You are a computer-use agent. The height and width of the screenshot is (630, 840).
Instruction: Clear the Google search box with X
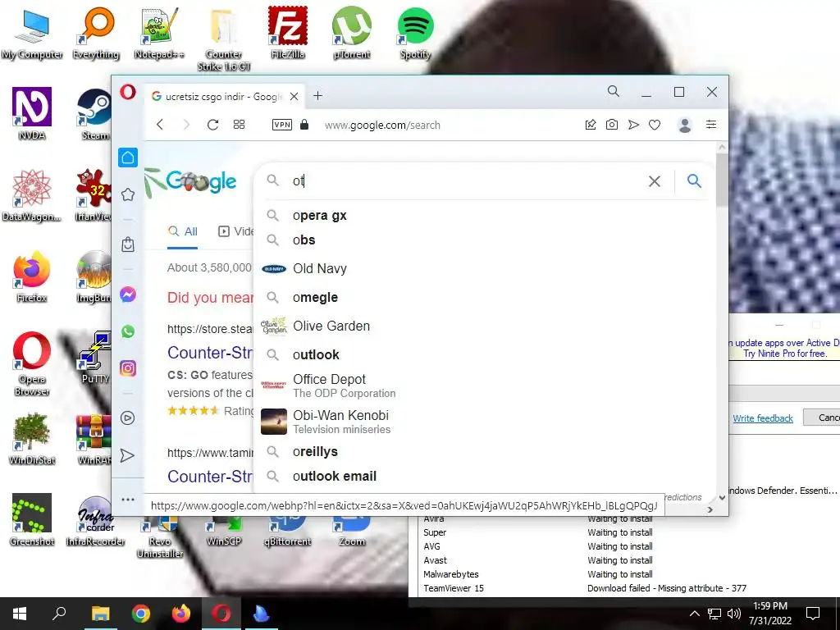point(654,181)
